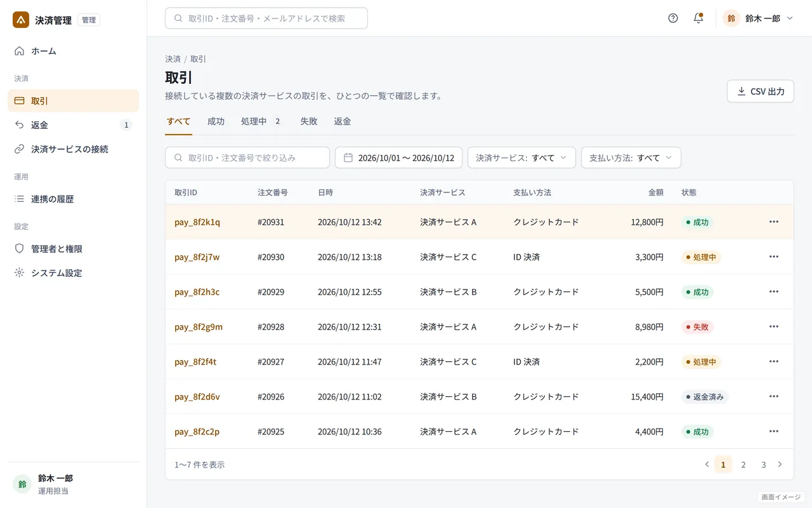Go to previous page arrow

point(707,465)
